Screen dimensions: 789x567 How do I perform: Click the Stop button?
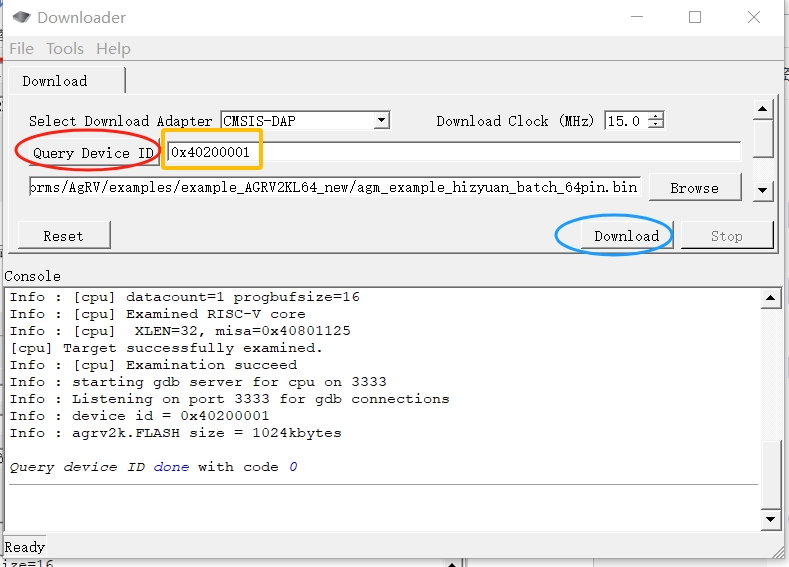[x=727, y=235]
